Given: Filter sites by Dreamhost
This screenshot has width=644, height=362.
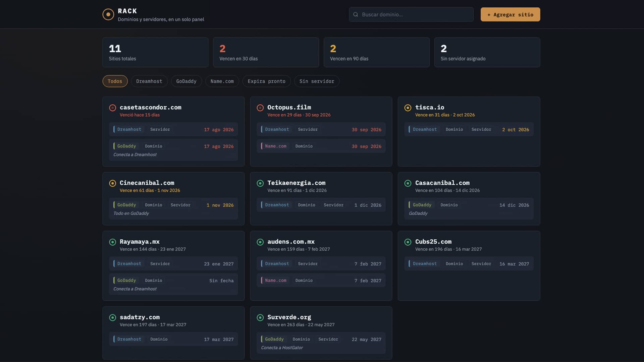Looking at the screenshot, I should [149, 81].
